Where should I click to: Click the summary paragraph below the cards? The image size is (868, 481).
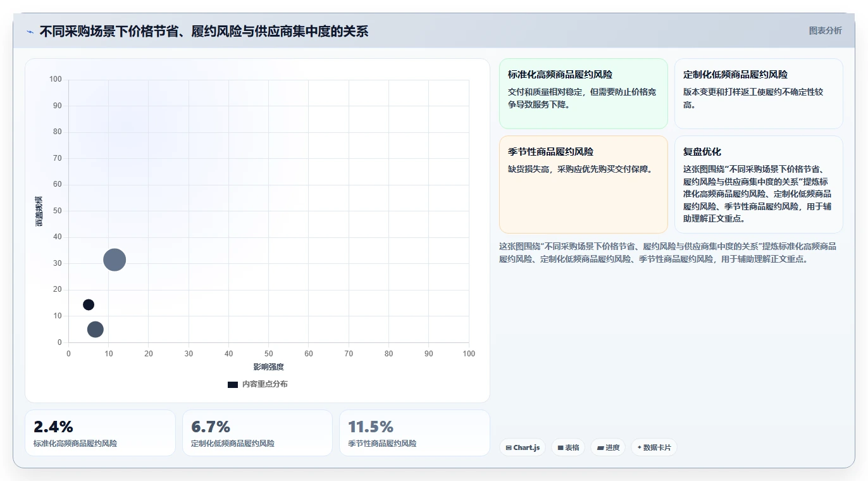point(667,253)
